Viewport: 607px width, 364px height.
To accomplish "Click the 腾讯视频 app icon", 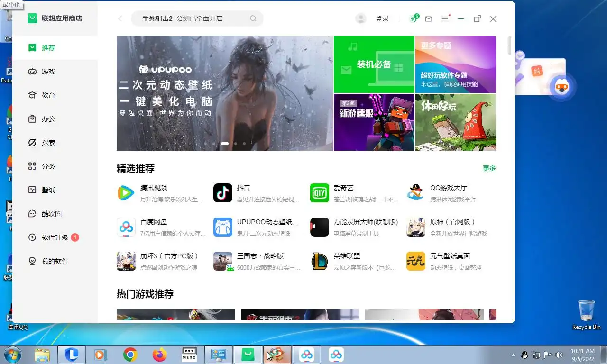I will [x=126, y=193].
